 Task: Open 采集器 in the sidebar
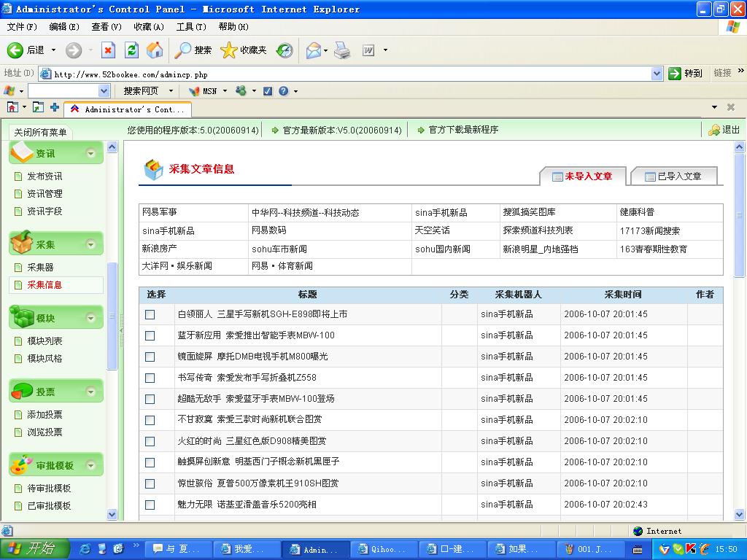tap(40, 267)
